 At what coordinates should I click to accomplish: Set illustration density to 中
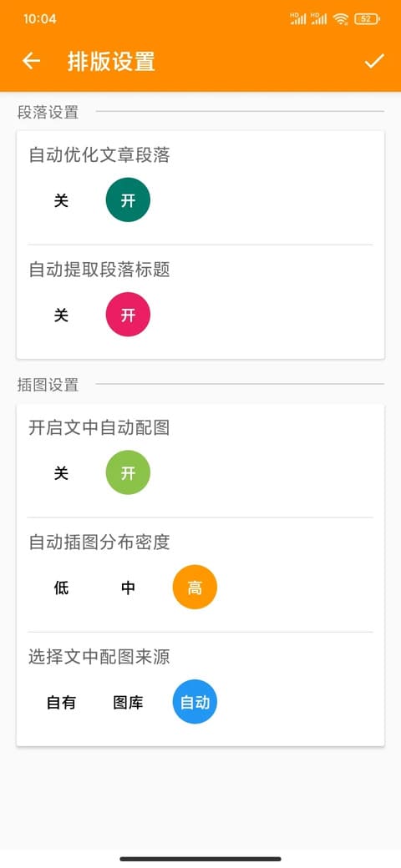128,587
